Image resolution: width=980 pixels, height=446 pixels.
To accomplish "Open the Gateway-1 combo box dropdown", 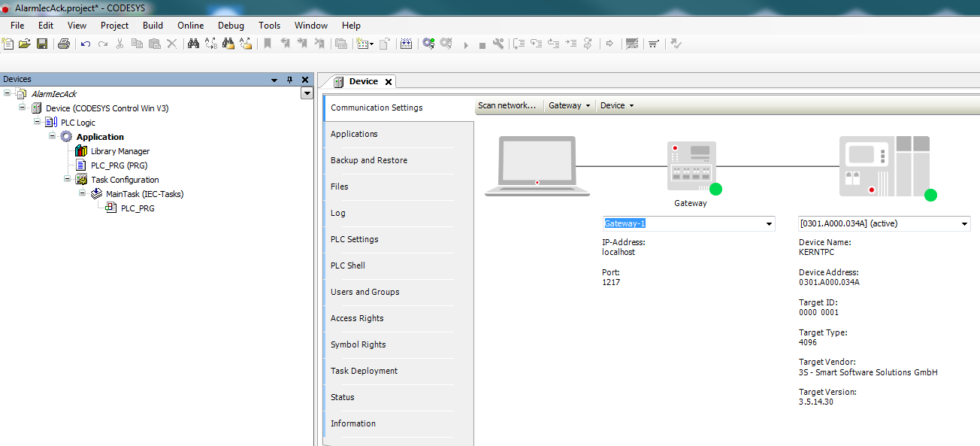I will coord(769,224).
